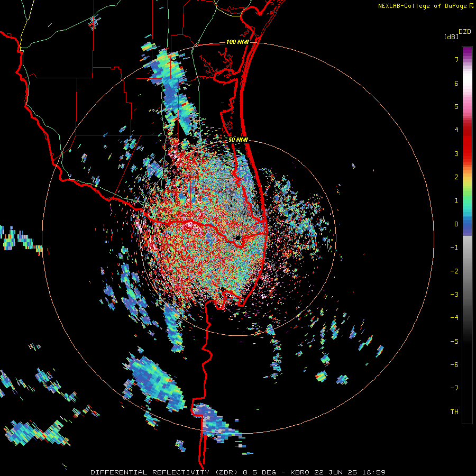Click the Differential Reflectivity (ZDR) caption text

coord(165,472)
